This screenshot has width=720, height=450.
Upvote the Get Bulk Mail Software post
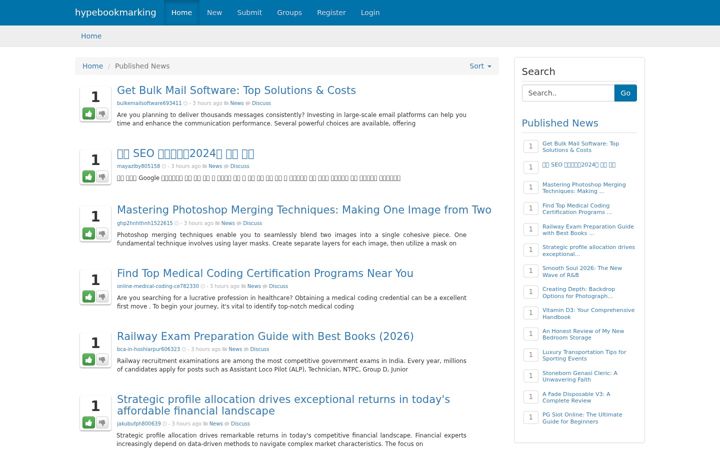coord(89,113)
